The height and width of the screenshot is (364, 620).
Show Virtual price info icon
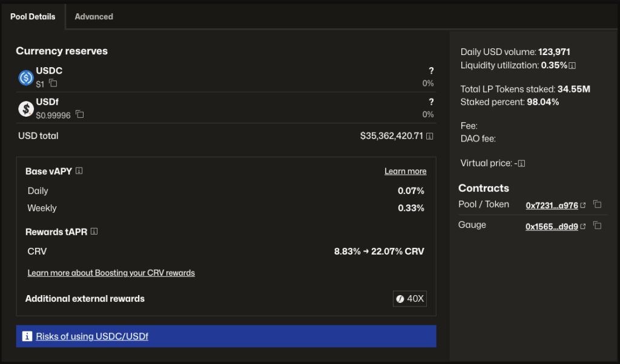(x=521, y=163)
